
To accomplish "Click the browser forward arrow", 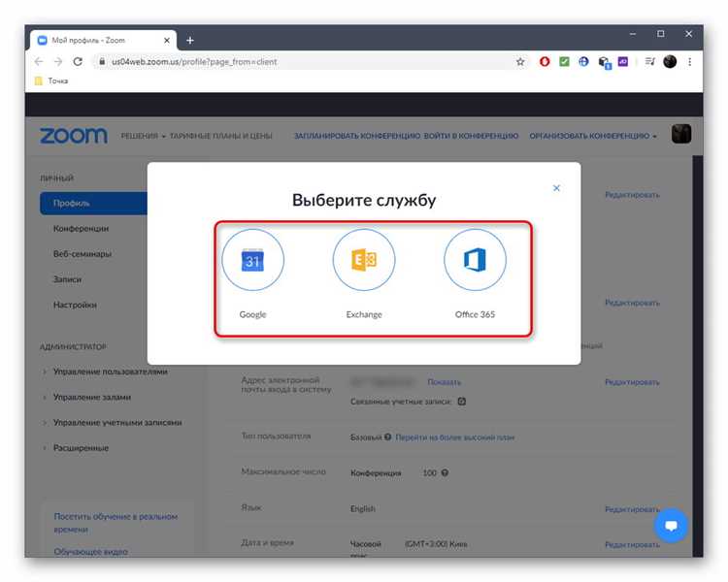I will (x=58, y=62).
